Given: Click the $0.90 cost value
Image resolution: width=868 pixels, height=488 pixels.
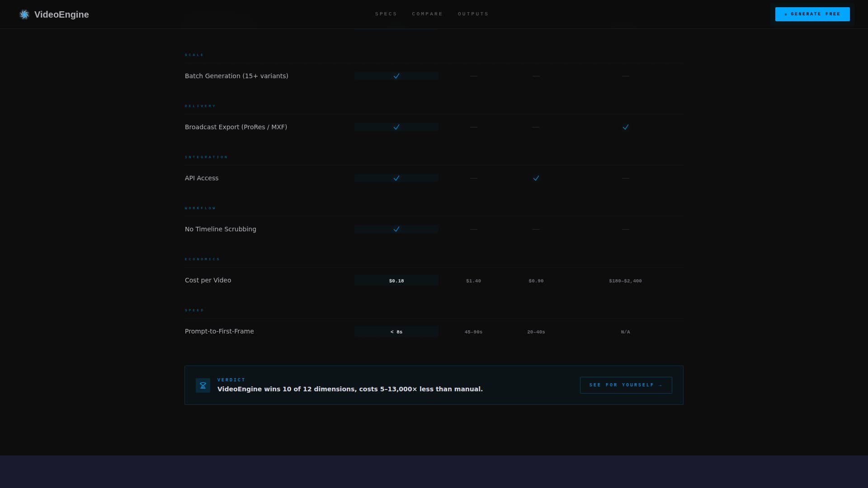Looking at the screenshot, I should tap(536, 281).
